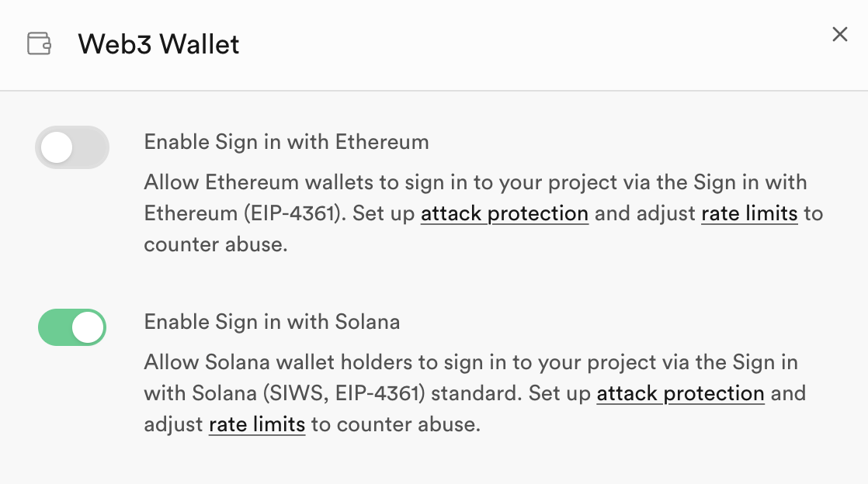Click the Web3 Wallet header title

coord(158,44)
